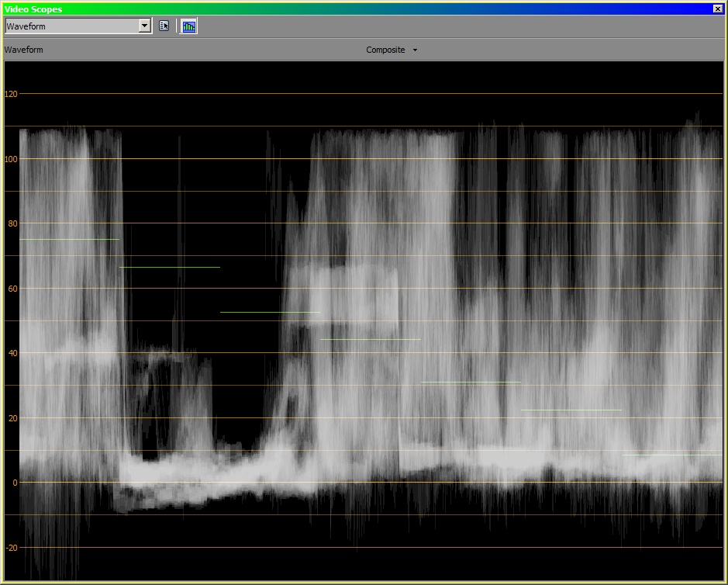Screen dimensions: 728x585
Task: Close the Video Scopes window
Action: (718, 9)
